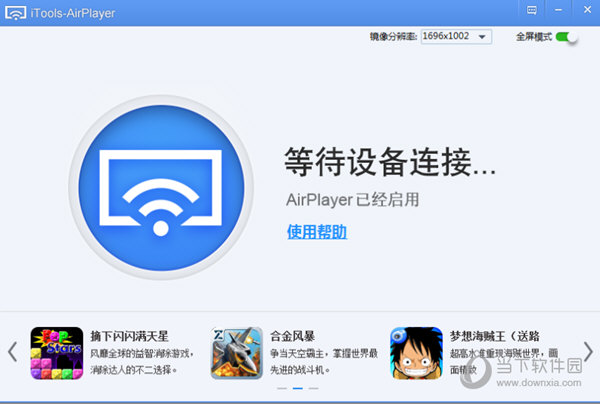Viewport: 600px width, 405px height.
Task: Show next app recommendations with right arrow
Action: coord(588,351)
